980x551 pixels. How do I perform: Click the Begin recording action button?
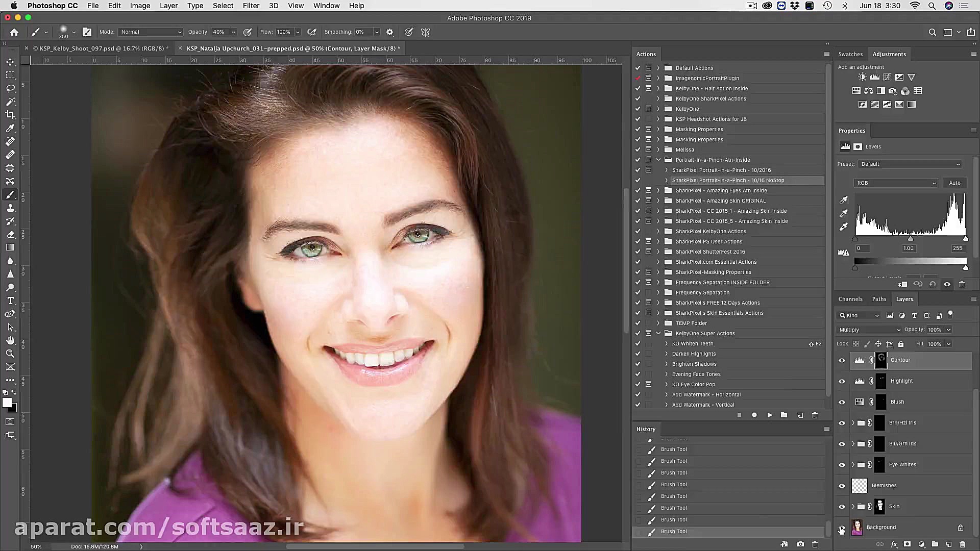click(754, 415)
